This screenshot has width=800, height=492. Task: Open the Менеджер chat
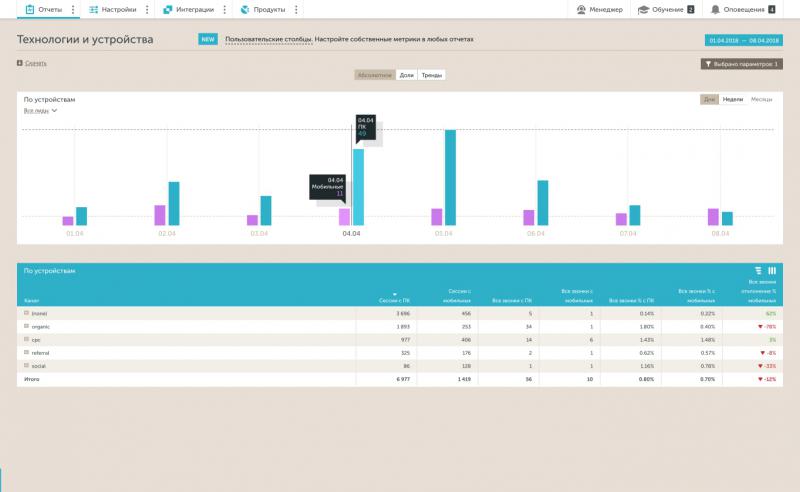point(582,9)
